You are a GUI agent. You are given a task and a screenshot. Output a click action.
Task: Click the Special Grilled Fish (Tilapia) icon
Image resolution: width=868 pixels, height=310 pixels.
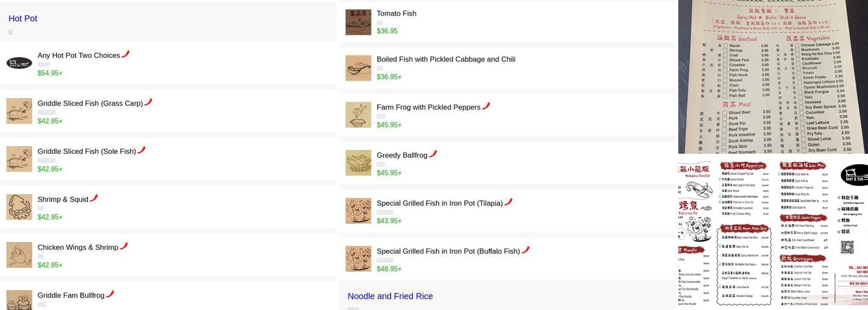pyautogui.click(x=358, y=211)
